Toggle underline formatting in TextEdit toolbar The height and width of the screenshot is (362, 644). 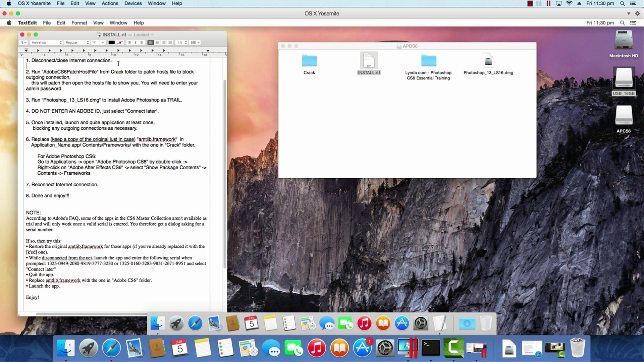[x=142, y=43]
